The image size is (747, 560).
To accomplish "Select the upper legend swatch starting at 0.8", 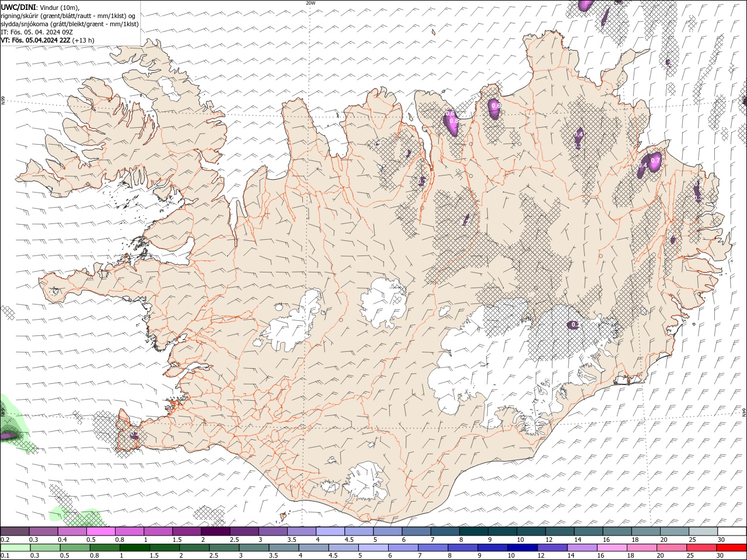I will coord(130,531).
